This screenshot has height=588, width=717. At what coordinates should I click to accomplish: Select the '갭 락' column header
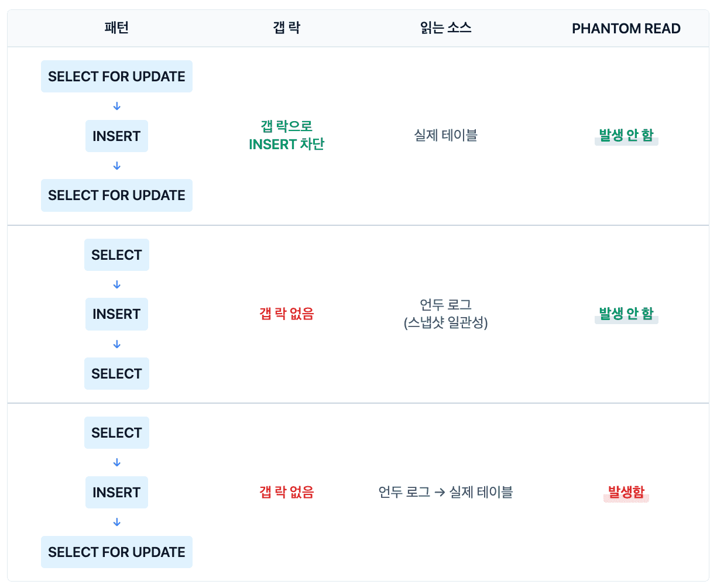286,28
